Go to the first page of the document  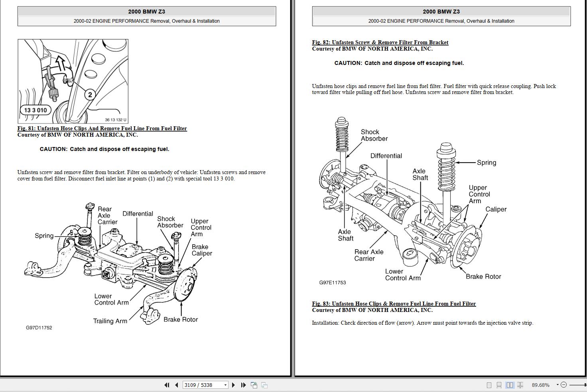[x=166, y=385]
